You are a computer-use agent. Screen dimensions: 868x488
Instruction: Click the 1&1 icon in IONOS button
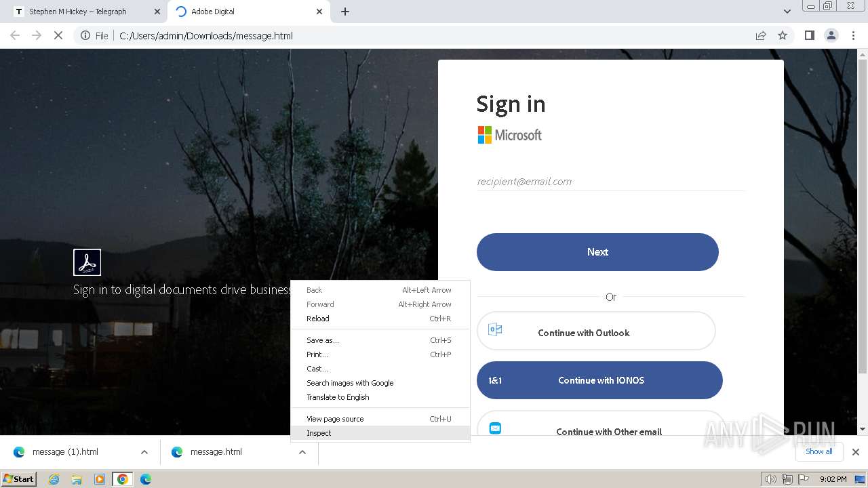click(x=495, y=380)
